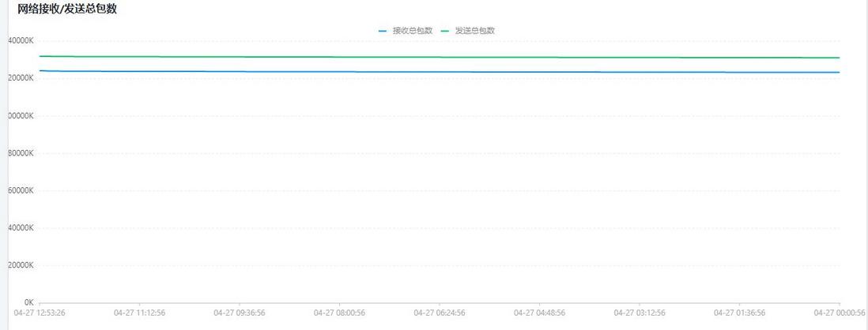
Task: Click the blue 接收总包数 line
Action: [440, 72]
